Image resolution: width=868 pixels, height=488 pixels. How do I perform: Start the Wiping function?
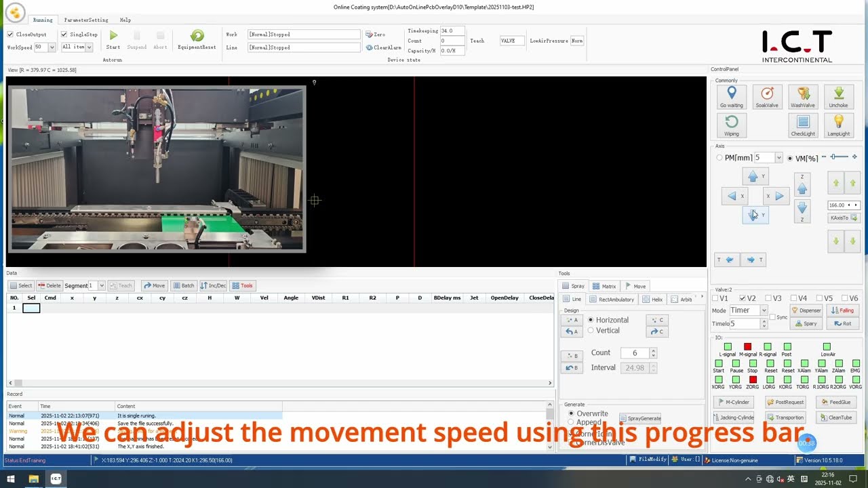pyautogui.click(x=731, y=125)
